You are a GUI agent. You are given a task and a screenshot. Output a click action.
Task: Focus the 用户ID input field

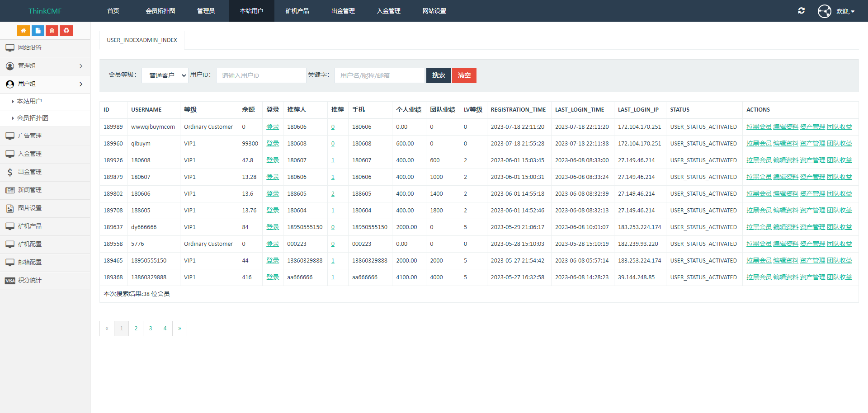[261, 75]
